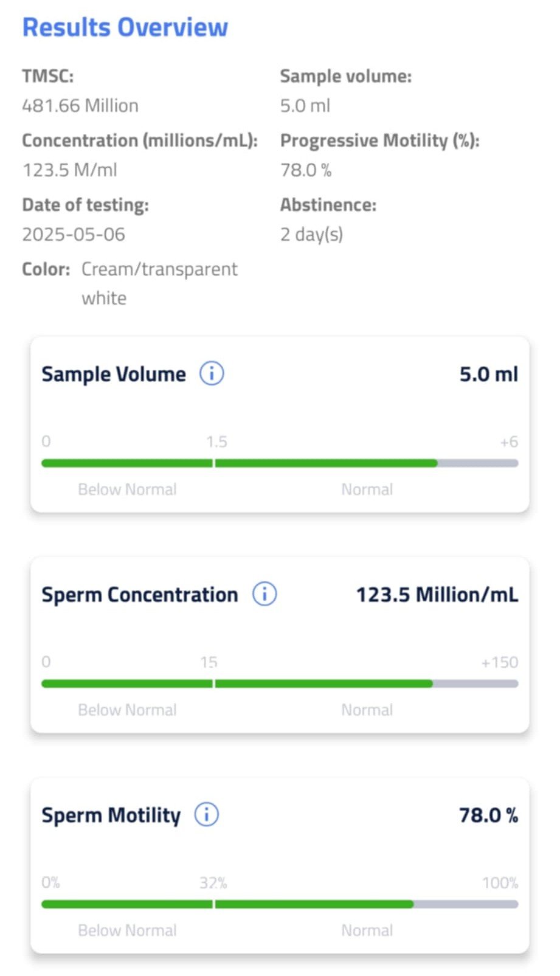Screen dimensions: 560x976
Task: Click the Sperm Motility card title
Action: (111, 815)
